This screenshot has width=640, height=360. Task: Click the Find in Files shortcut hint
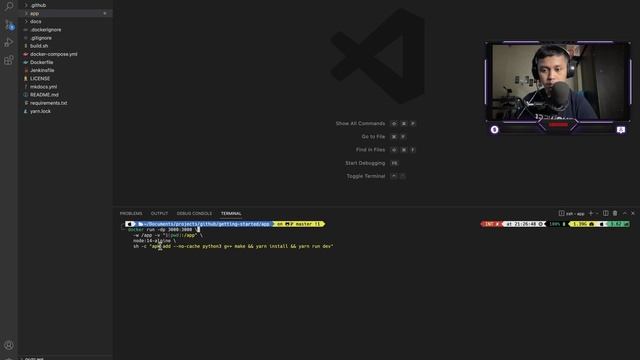(x=385, y=150)
